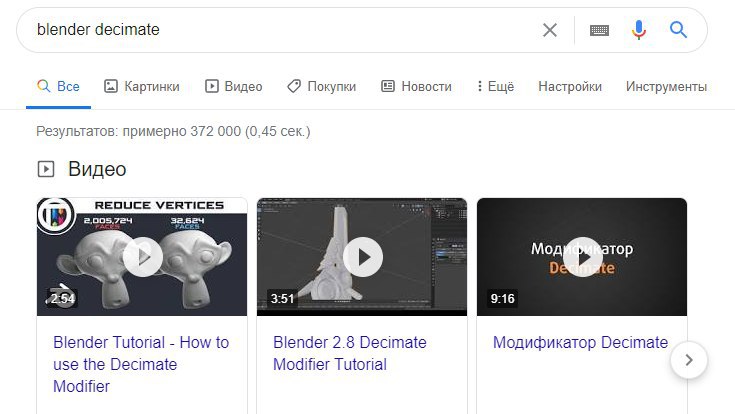Click the video icon beside the Видео heading
This screenshot has width=735, height=414.
46,169
